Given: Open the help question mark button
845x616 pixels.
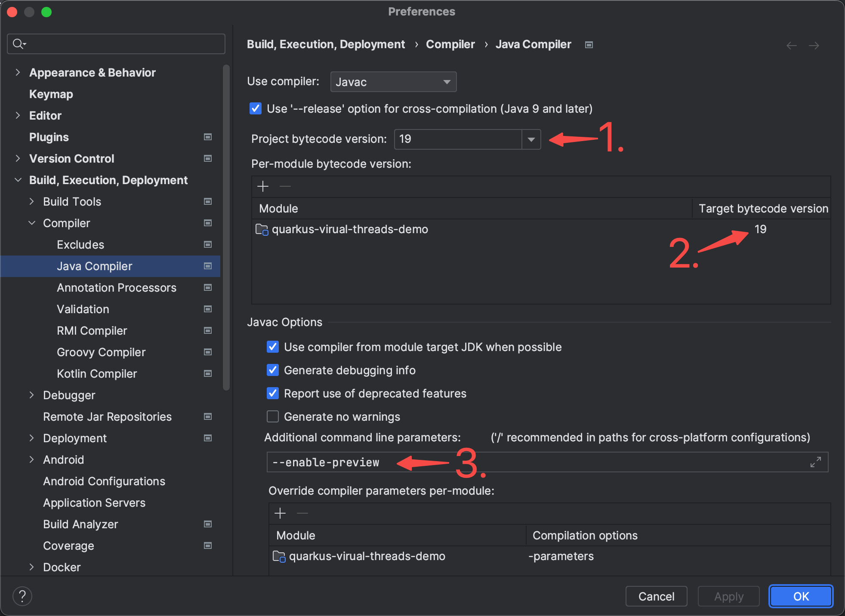Looking at the screenshot, I should point(22,596).
